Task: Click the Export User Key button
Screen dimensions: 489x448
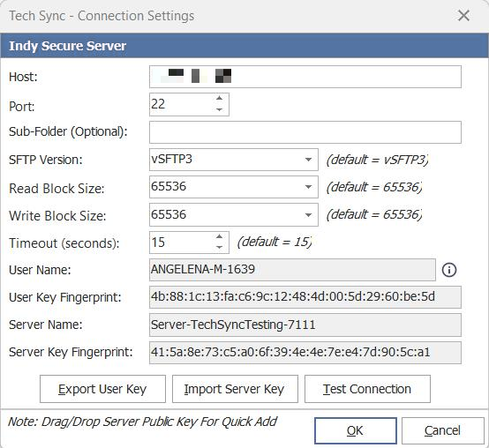Action: [102, 389]
